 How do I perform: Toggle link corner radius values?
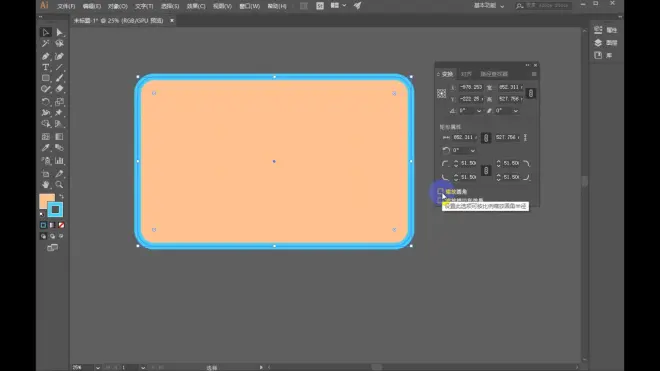[486, 170]
